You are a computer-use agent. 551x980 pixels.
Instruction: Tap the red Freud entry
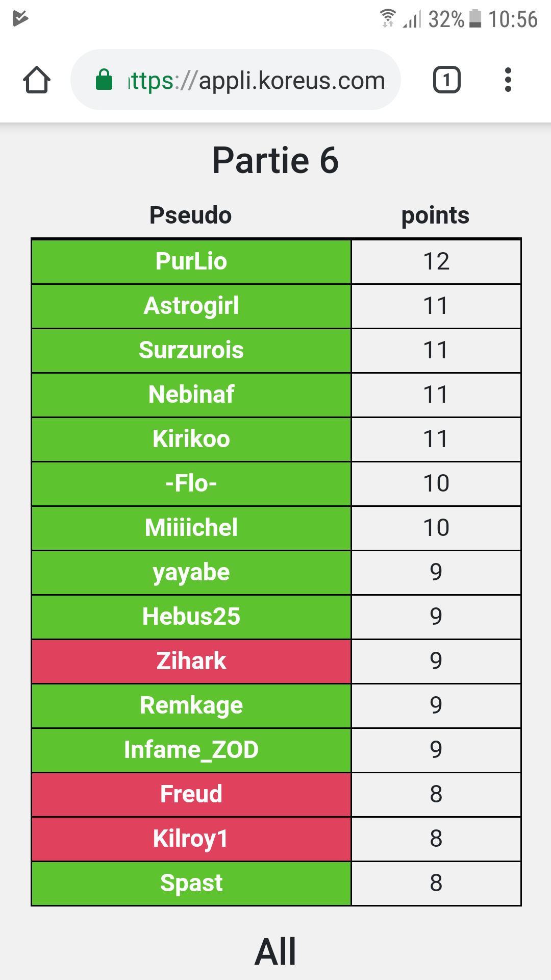[x=191, y=794]
